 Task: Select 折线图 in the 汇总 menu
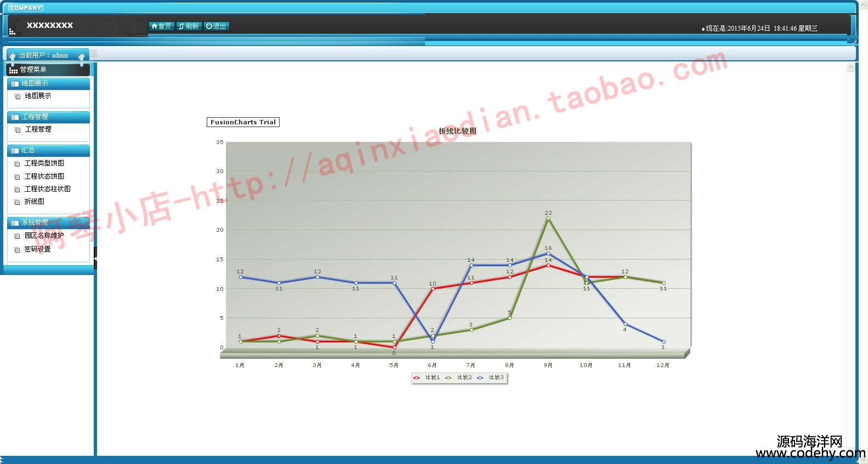(34, 202)
